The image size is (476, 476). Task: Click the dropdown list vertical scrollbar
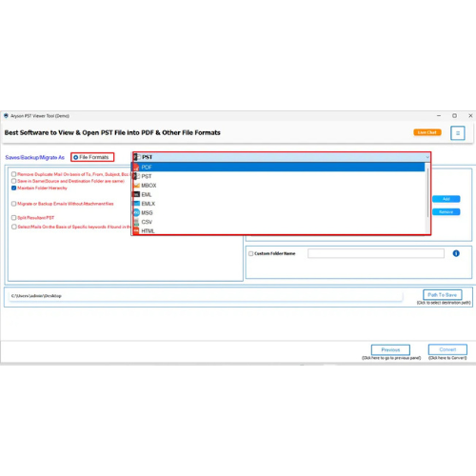click(x=427, y=193)
